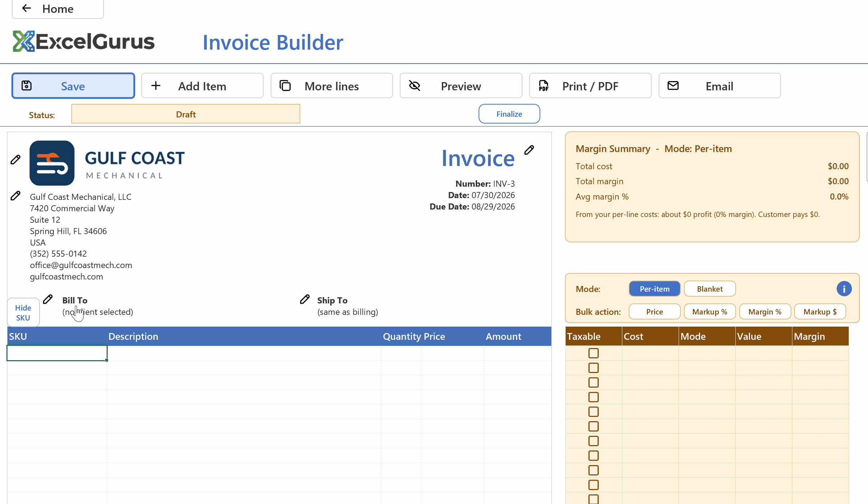The width and height of the screenshot is (868, 504).
Task: Click the Due Date 08/29/2026
Action: click(472, 206)
